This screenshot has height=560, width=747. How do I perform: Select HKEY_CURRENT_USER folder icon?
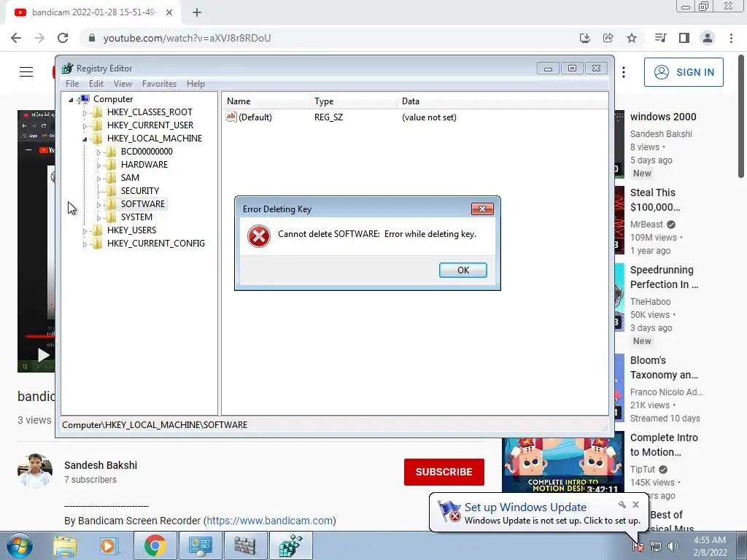point(97,125)
